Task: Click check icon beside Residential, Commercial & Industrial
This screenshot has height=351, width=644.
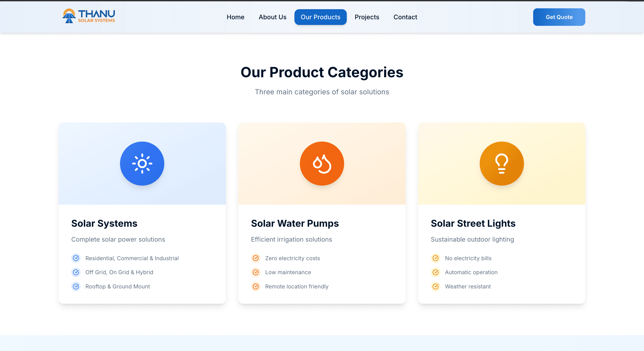Action: 76,258
